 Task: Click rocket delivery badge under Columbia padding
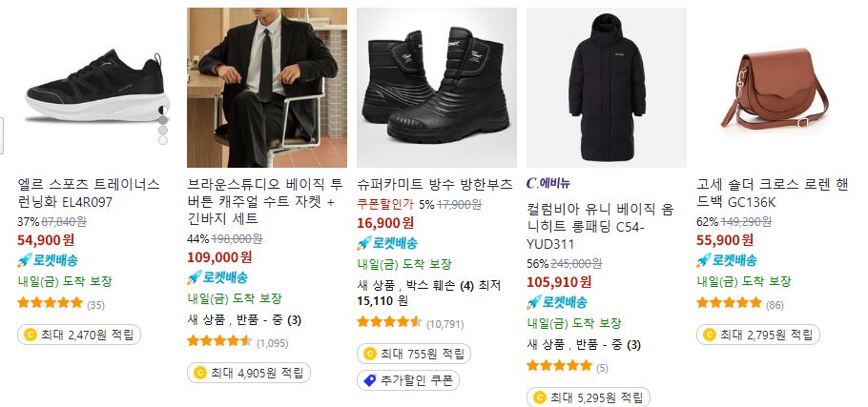pyautogui.click(x=557, y=302)
